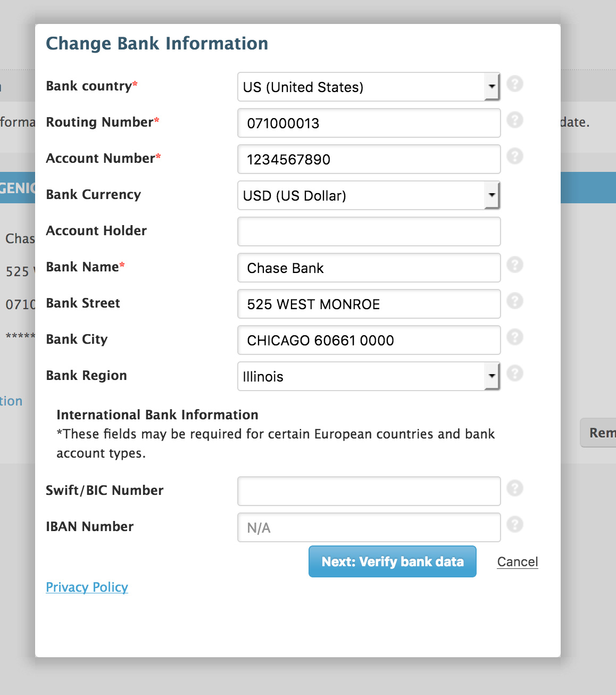616x695 pixels.
Task: Click the empty Account Holder field
Action: pos(369,232)
